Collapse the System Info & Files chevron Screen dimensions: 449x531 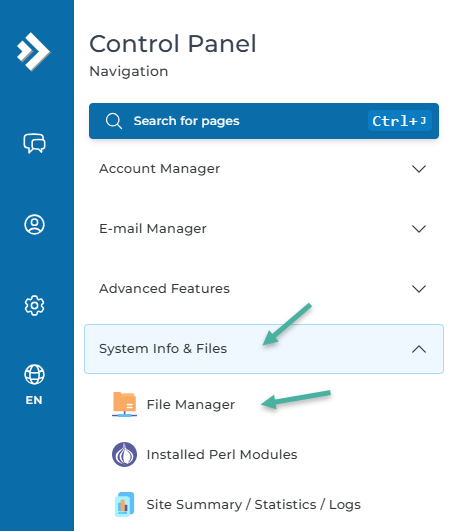[419, 349]
